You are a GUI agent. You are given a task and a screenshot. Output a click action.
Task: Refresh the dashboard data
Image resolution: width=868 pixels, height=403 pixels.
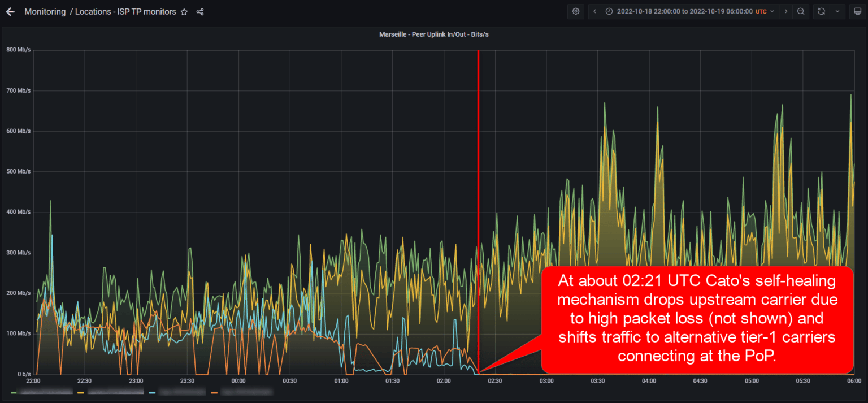click(x=821, y=11)
